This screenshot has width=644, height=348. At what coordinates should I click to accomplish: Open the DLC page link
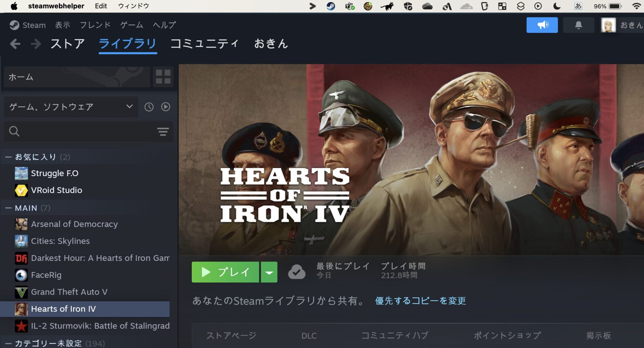pos(309,336)
